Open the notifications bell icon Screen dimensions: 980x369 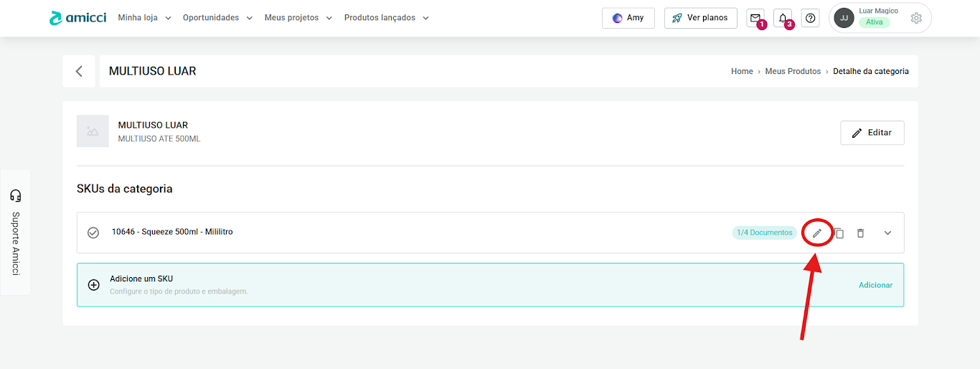783,18
